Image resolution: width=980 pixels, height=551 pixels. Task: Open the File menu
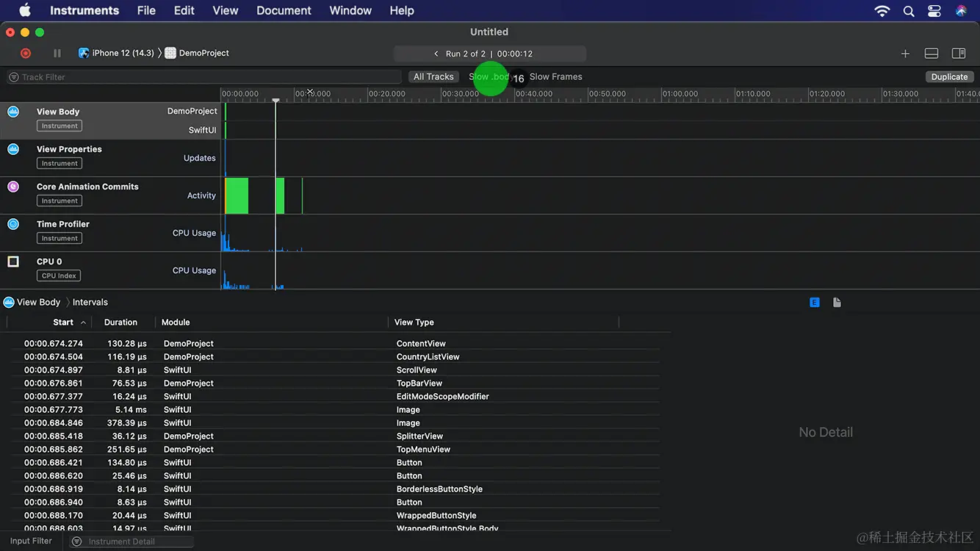click(x=146, y=11)
